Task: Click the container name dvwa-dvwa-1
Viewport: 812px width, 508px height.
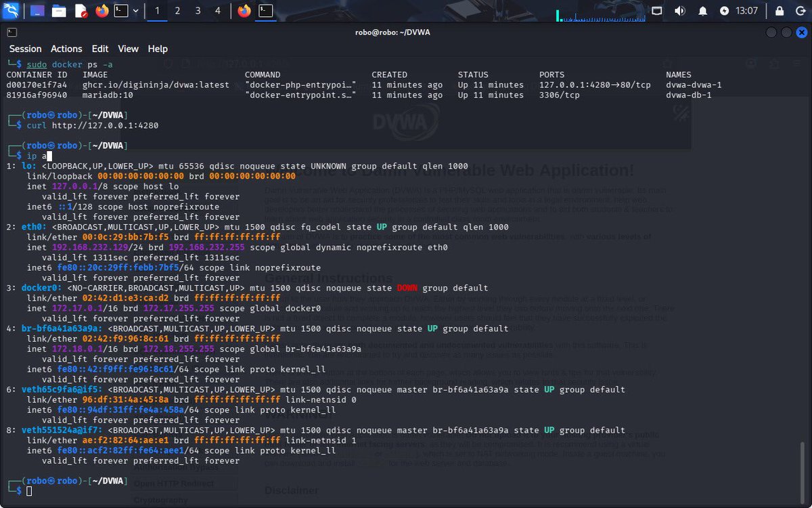Action: click(694, 85)
